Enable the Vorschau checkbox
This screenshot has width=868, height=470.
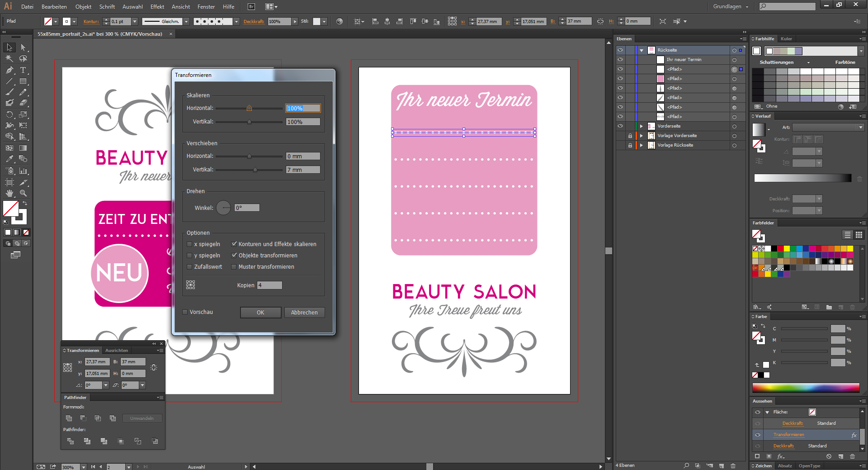click(185, 312)
